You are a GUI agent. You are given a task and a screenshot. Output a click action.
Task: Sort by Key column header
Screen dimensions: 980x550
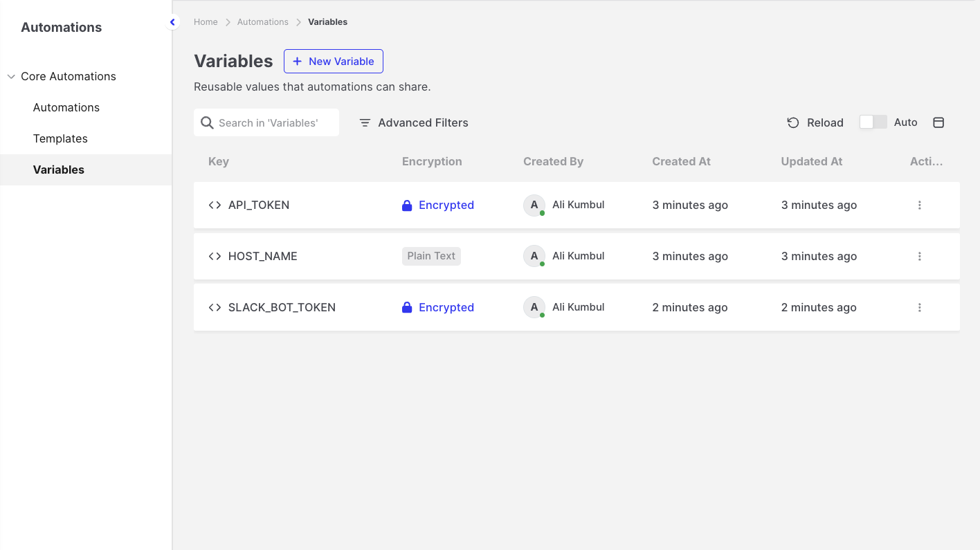(x=219, y=161)
